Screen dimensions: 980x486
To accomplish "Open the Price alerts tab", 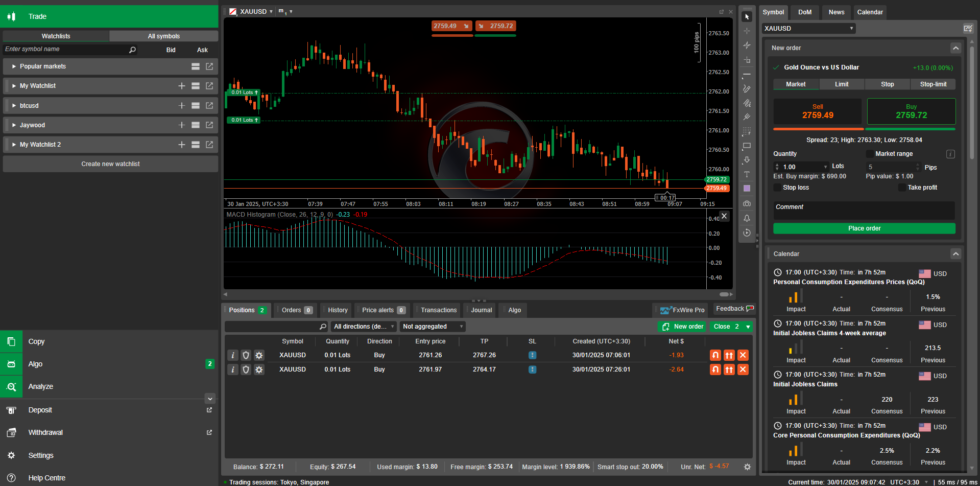I will click(x=383, y=310).
